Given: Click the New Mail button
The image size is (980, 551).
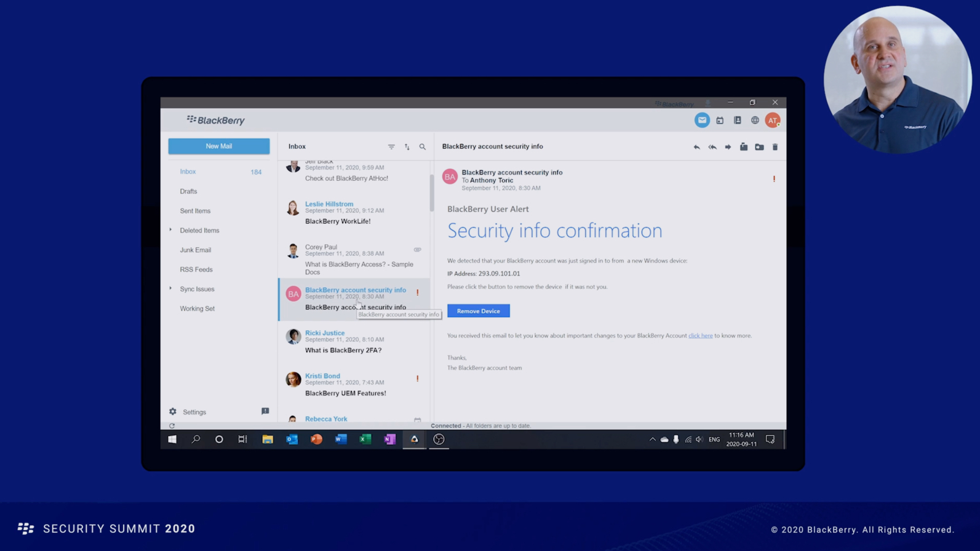Looking at the screenshot, I should [x=218, y=146].
